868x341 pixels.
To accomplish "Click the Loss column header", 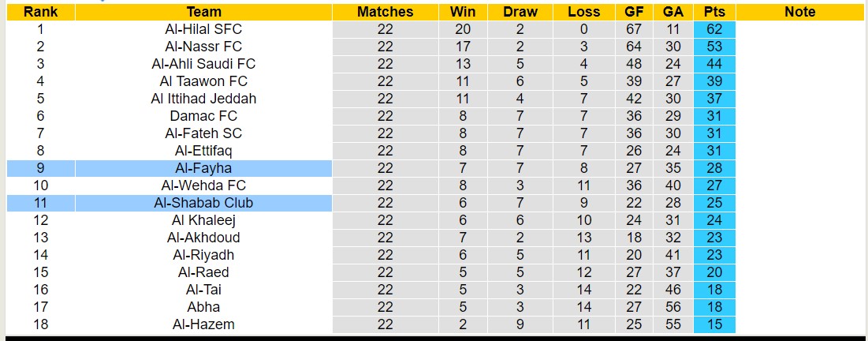I will [x=583, y=12].
